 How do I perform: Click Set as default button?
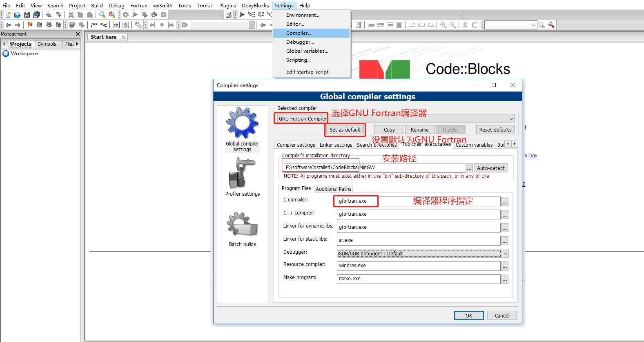345,130
